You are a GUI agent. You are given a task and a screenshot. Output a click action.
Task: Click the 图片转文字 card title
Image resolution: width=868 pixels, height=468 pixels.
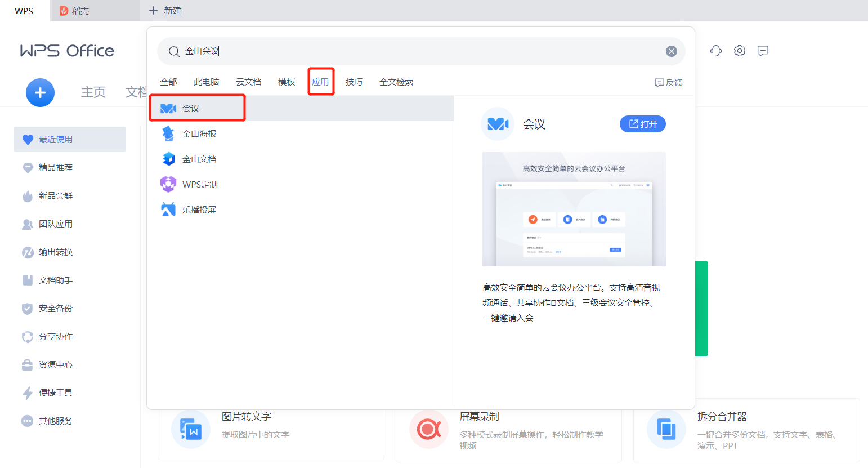[x=247, y=417]
